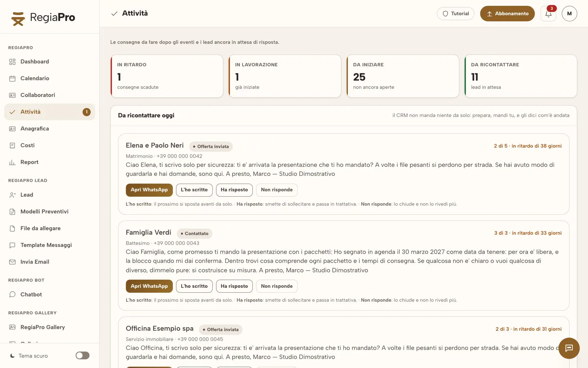Click the RegiaPro Gallery image icon

click(12, 328)
